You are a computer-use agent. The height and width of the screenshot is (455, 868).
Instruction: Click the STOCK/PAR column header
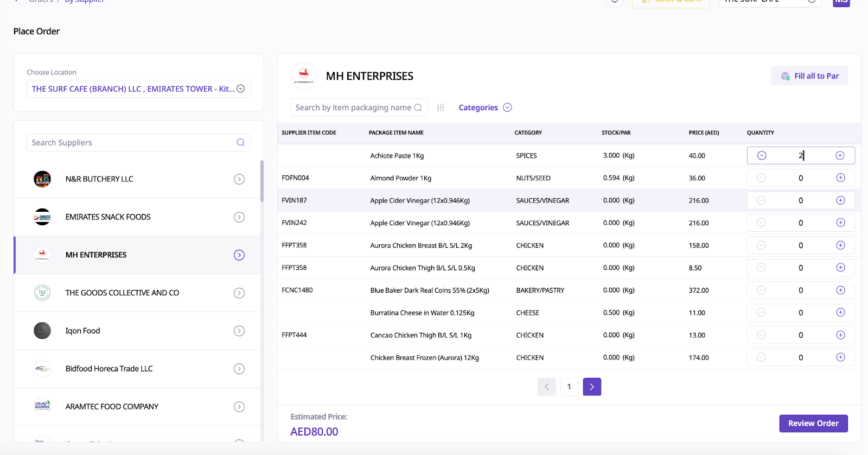pyautogui.click(x=616, y=132)
